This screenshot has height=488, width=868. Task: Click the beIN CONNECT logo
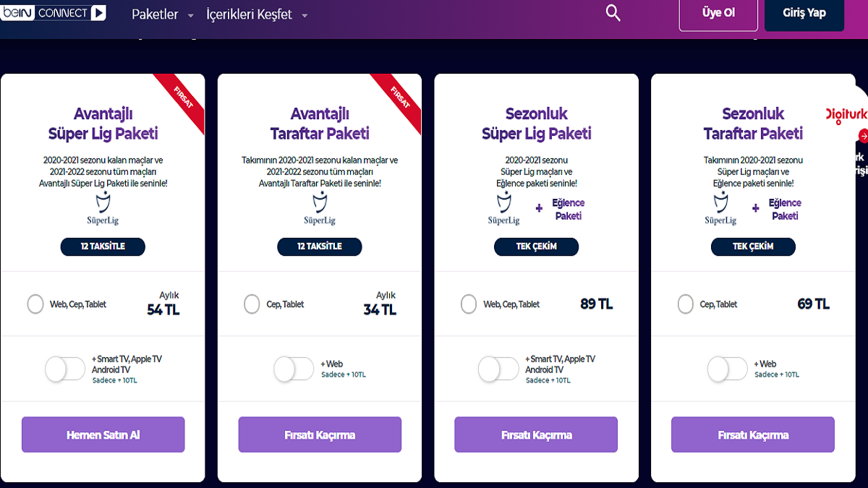54,12
